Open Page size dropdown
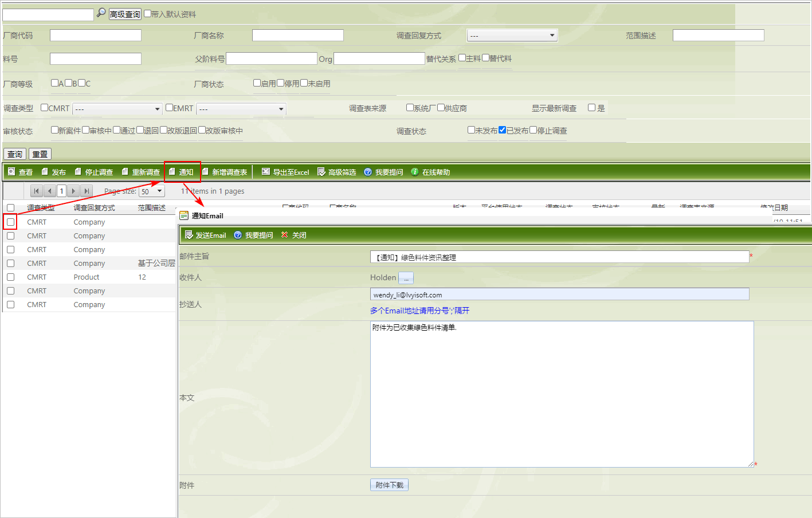The height and width of the screenshot is (518, 812). tap(151, 191)
